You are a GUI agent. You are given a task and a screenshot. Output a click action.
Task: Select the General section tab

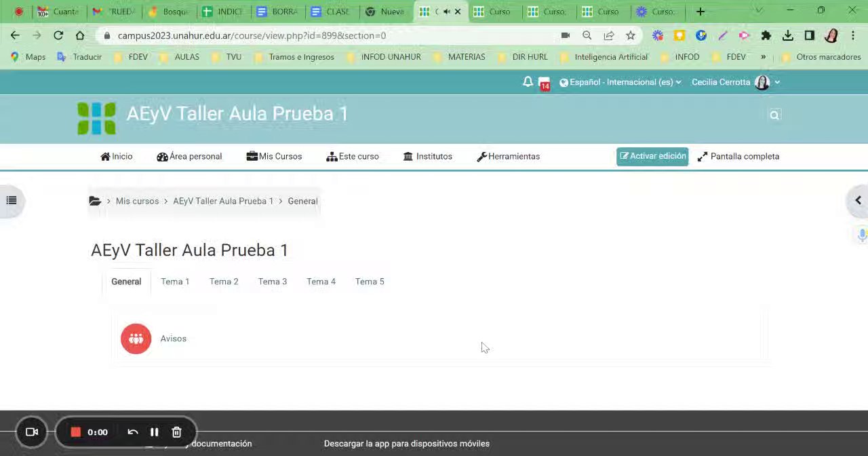(x=126, y=282)
